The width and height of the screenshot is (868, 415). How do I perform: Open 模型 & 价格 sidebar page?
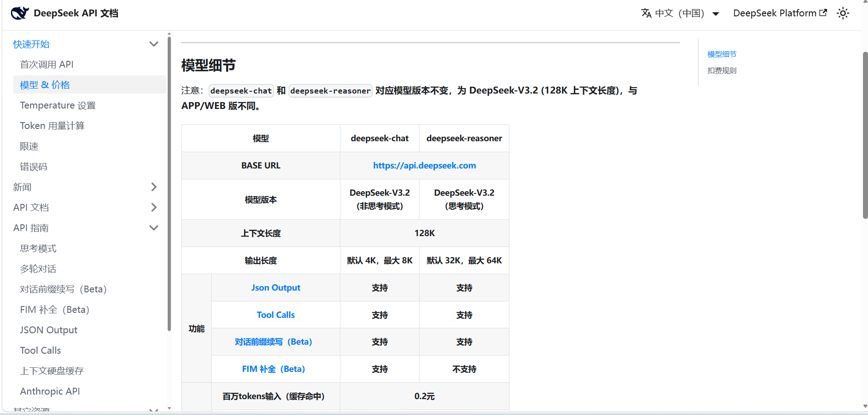(90, 85)
